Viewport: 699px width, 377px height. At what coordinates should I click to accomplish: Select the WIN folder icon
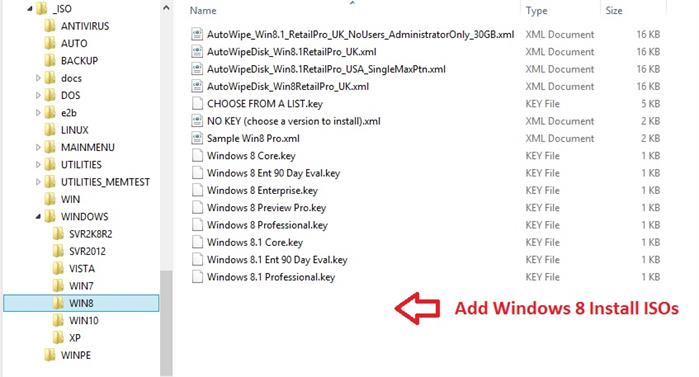[50, 199]
